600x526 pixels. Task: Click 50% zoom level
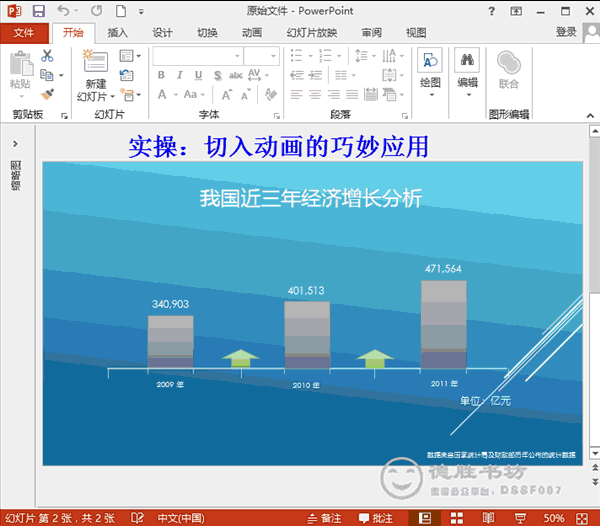point(554,518)
